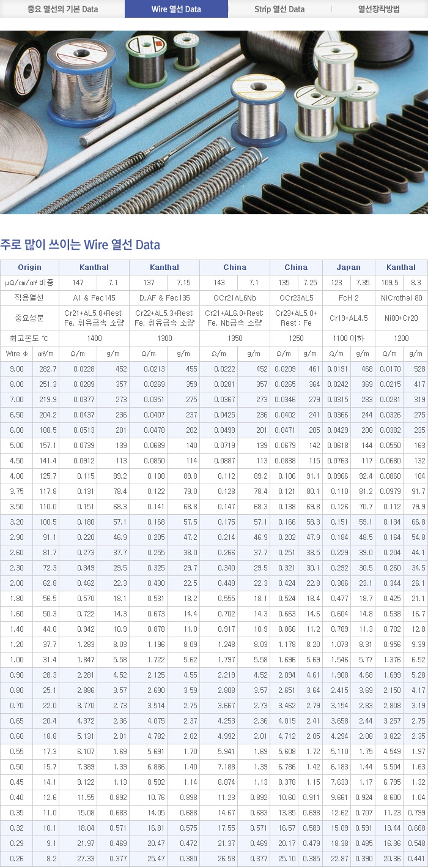Click the Origin header cell
The width and height of the screenshot is (428, 868).
[29, 268]
